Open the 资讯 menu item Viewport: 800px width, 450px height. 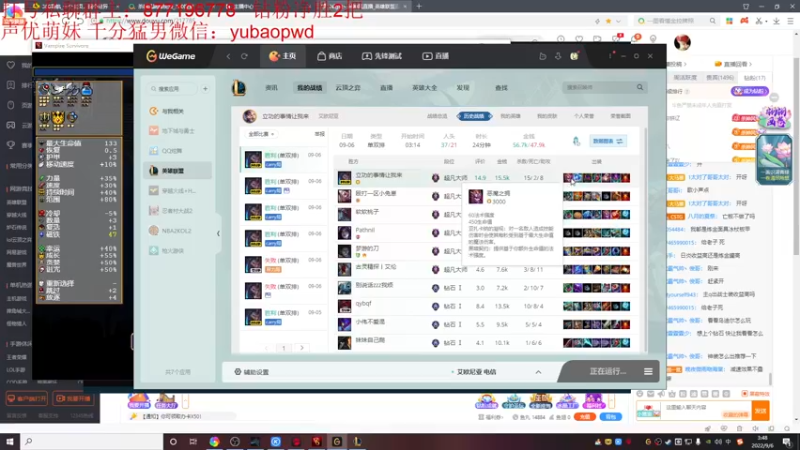pos(271,88)
